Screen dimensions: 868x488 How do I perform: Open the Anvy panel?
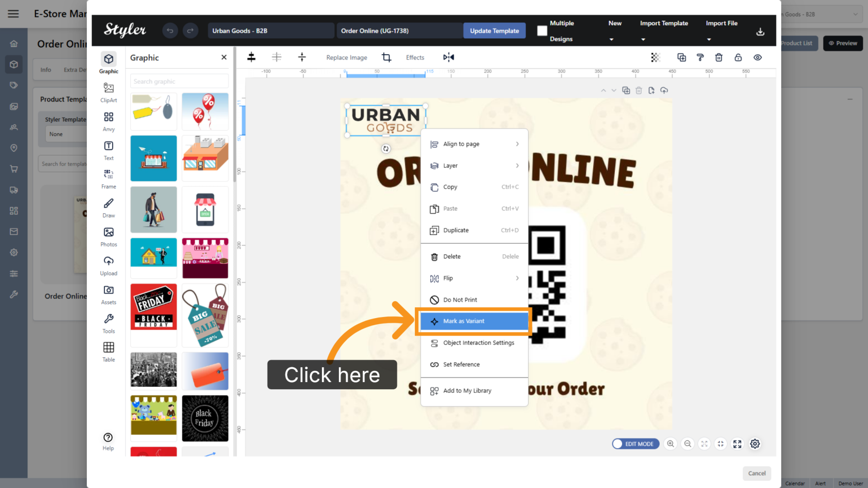coord(109,121)
